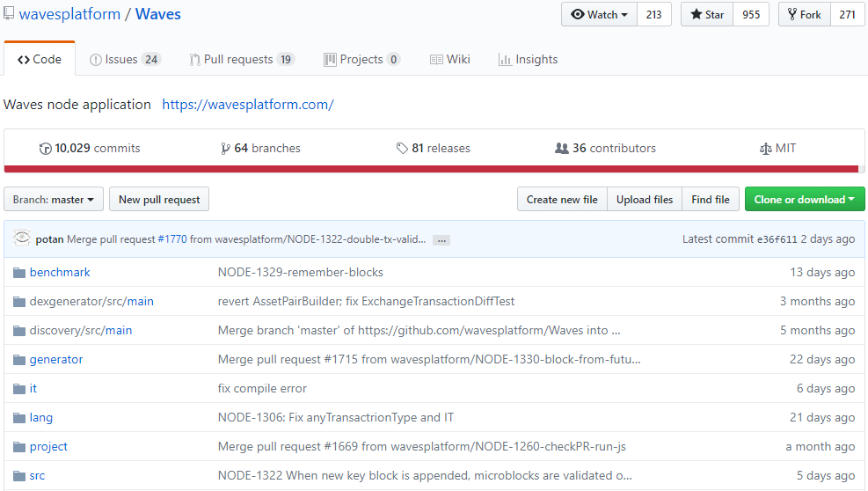
Task: Open the 'fix compile error' commit message
Action: coord(262,388)
